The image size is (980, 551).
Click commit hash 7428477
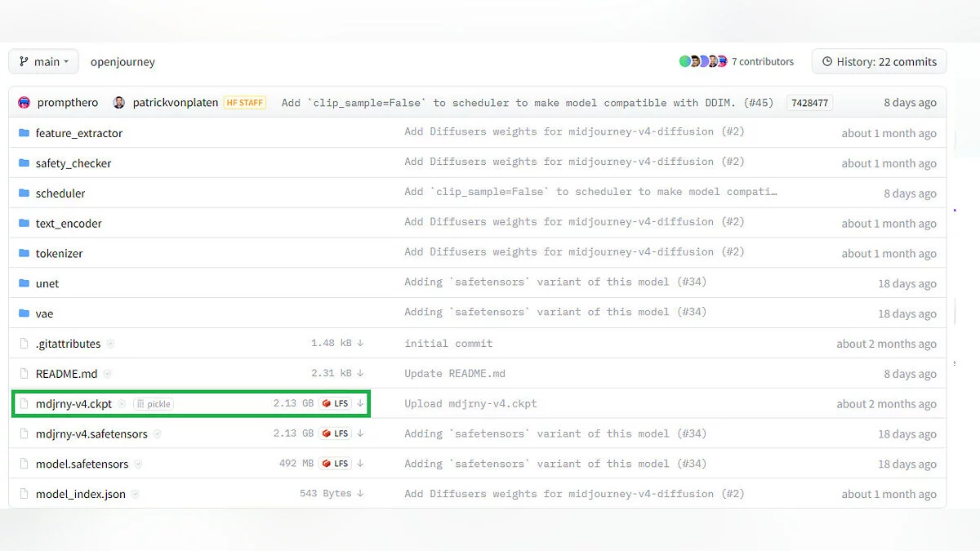tap(808, 103)
